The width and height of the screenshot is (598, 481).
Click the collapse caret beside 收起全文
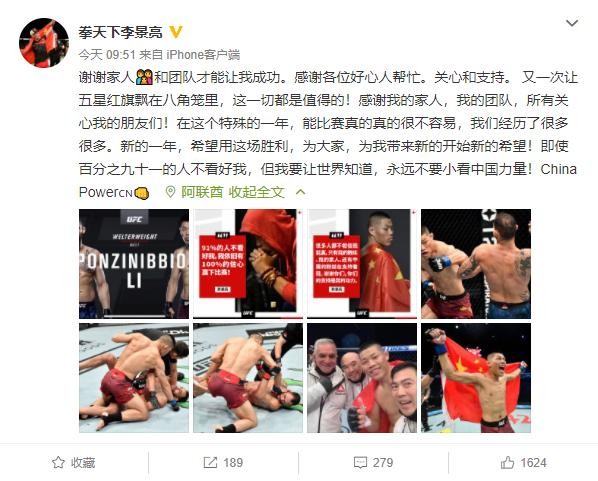click(x=301, y=192)
